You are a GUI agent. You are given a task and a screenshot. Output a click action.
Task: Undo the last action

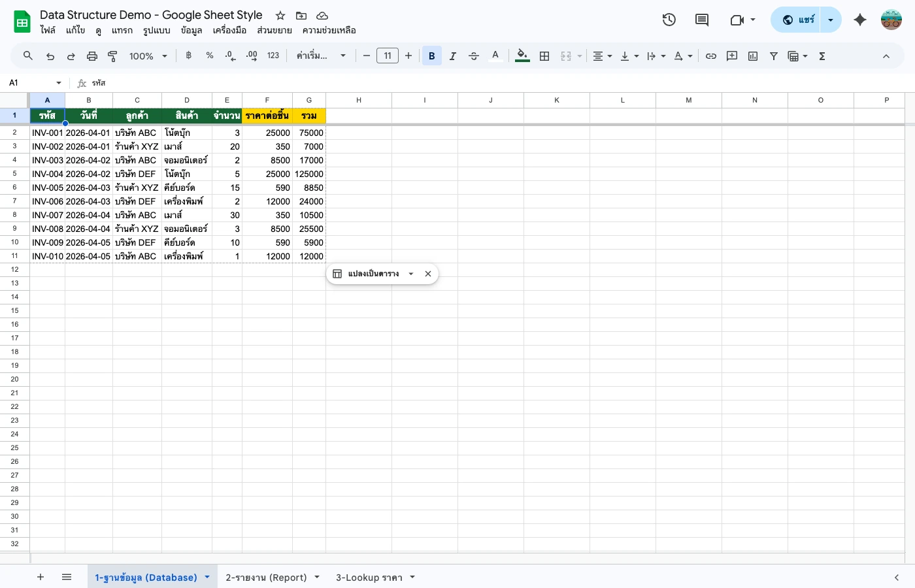click(50, 56)
